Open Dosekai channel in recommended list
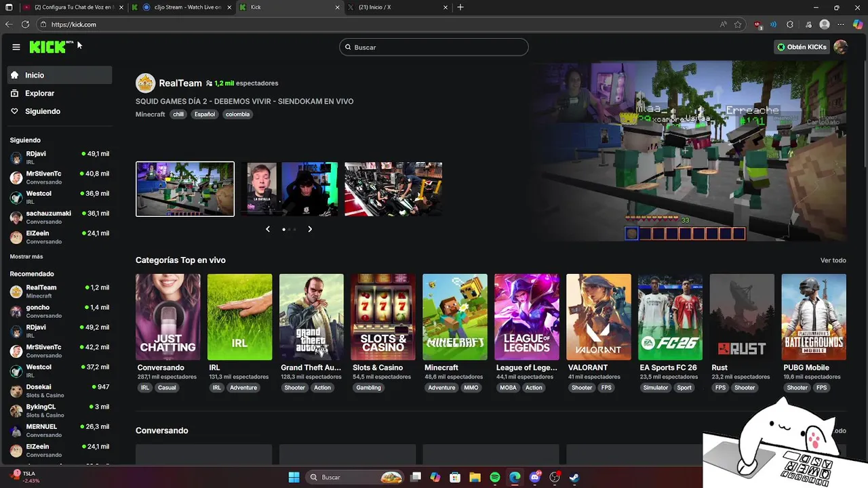 pos(60,391)
